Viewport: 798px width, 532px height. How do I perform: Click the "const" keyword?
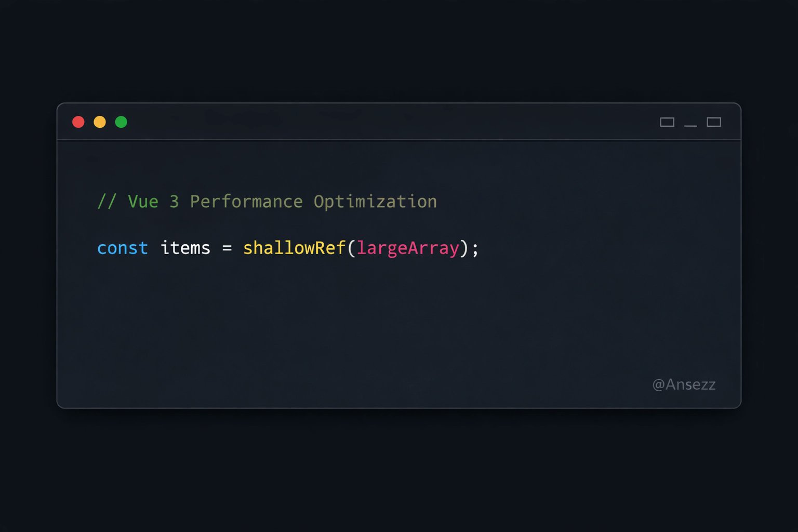click(x=123, y=248)
